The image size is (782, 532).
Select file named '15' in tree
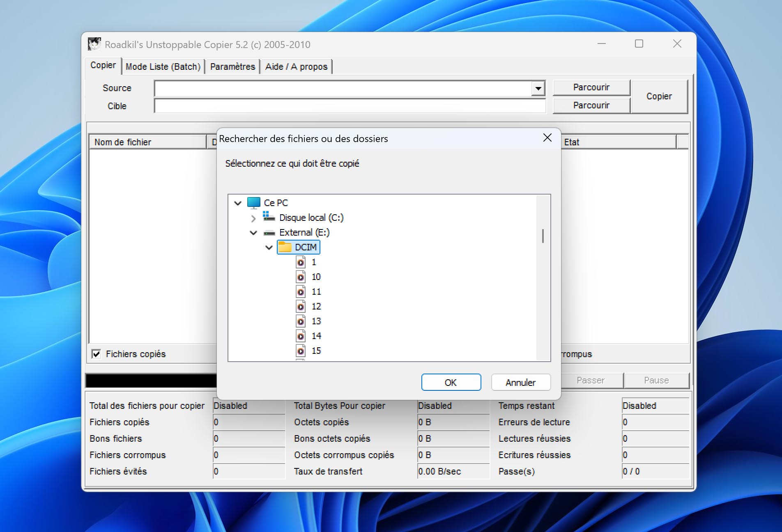click(316, 351)
